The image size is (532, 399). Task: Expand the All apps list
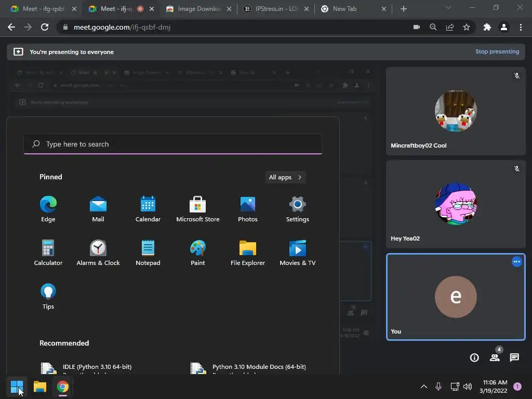[x=285, y=177]
